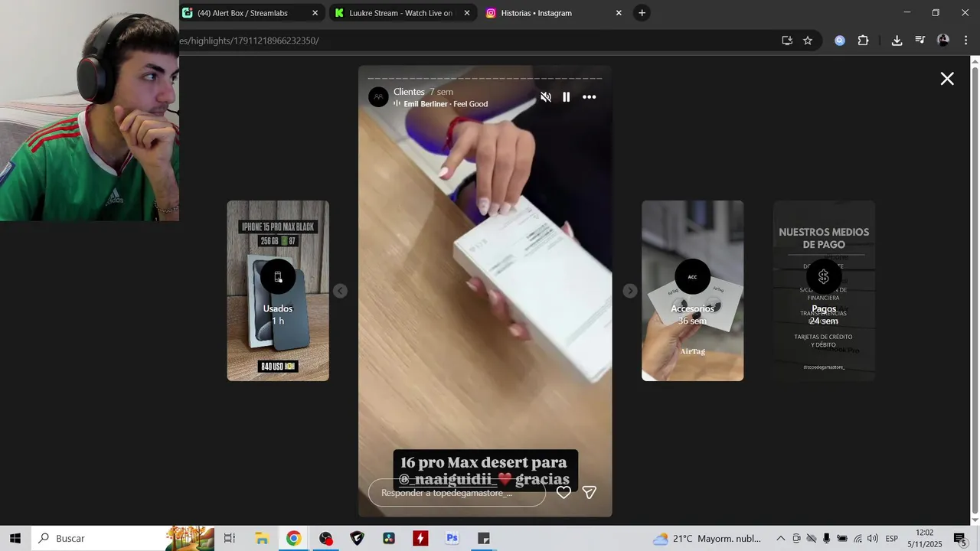The image size is (980, 551).
Task: Close the Instagram story viewer
Action: (947, 79)
